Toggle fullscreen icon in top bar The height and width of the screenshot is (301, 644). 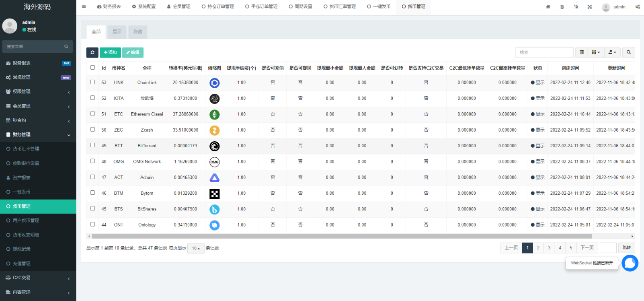[x=590, y=7]
